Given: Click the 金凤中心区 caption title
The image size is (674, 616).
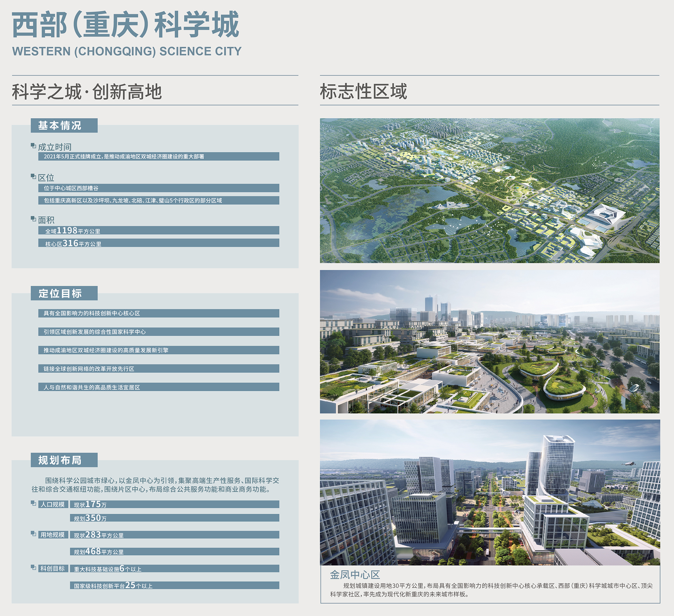Looking at the screenshot, I should tap(355, 575).
